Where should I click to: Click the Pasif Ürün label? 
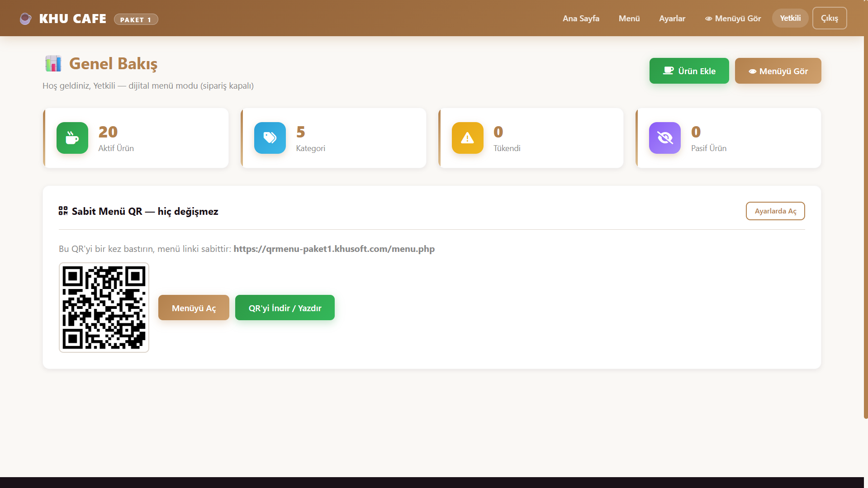(709, 148)
